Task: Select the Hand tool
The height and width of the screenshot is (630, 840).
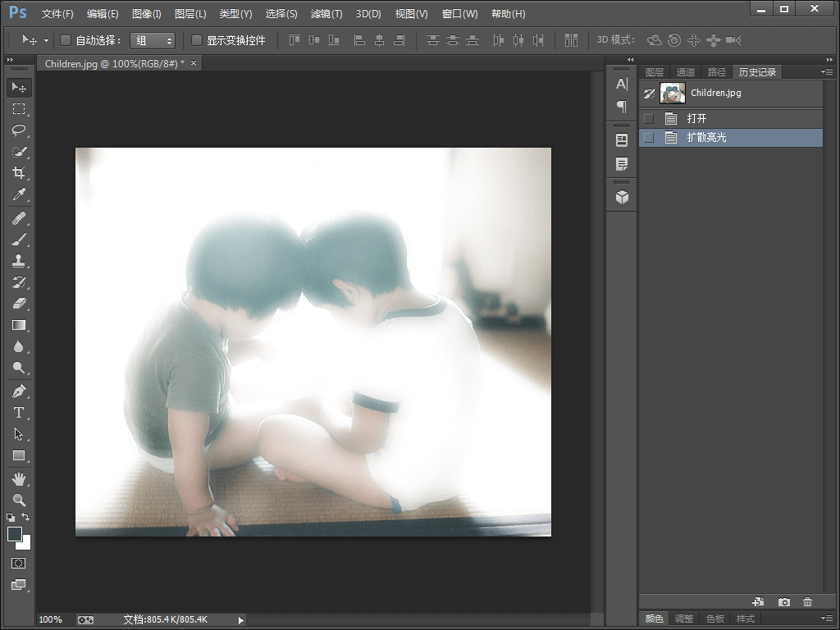Action: [x=19, y=479]
